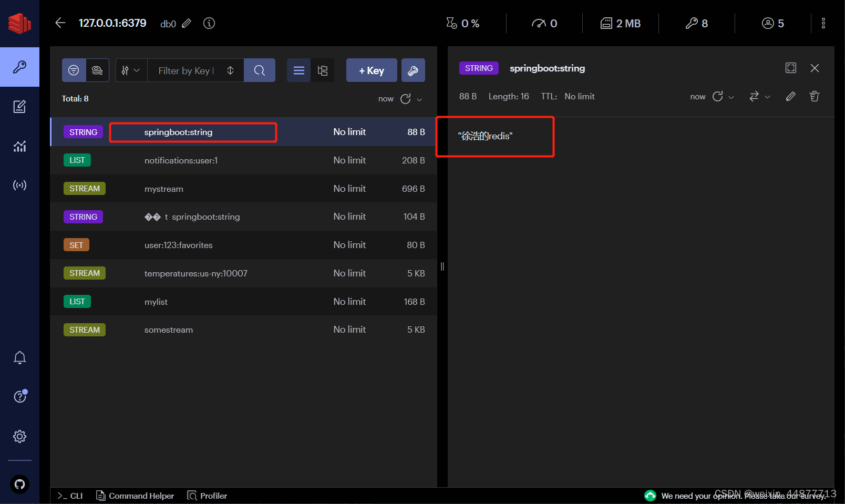The height and width of the screenshot is (504, 845).
Task: Select the mystream key row
Action: (x=163, y=188)
